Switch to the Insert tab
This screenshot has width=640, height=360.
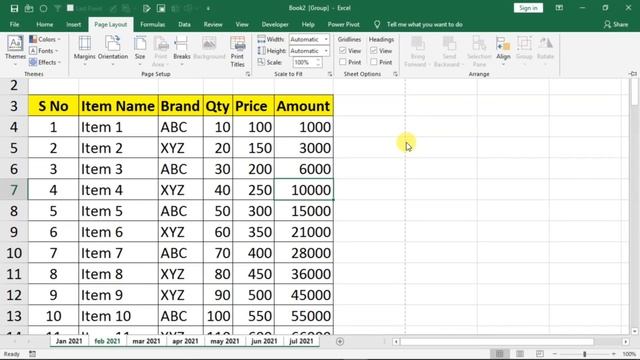click(x=73, y=24)
